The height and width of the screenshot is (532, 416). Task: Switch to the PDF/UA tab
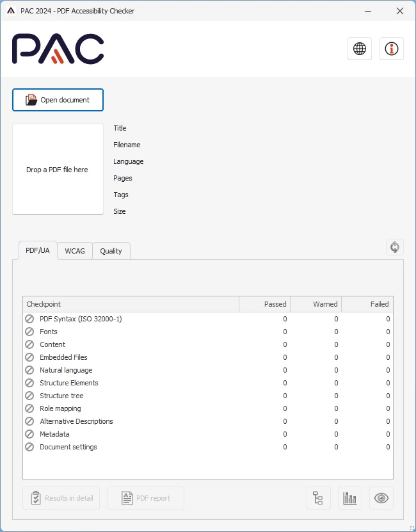point(38,250)
